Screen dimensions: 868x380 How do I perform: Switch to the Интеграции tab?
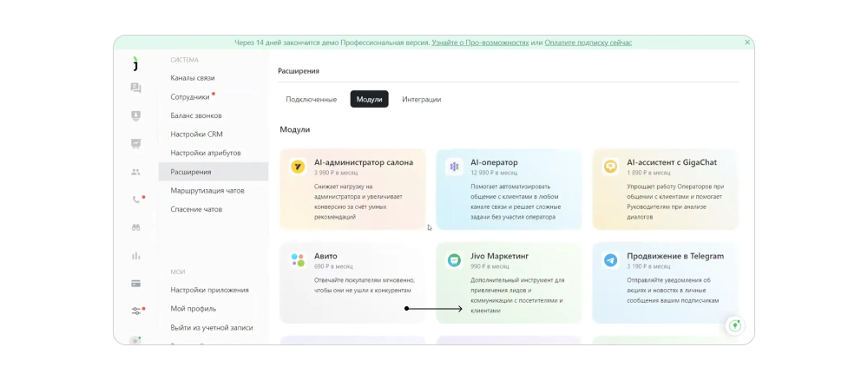421,100
